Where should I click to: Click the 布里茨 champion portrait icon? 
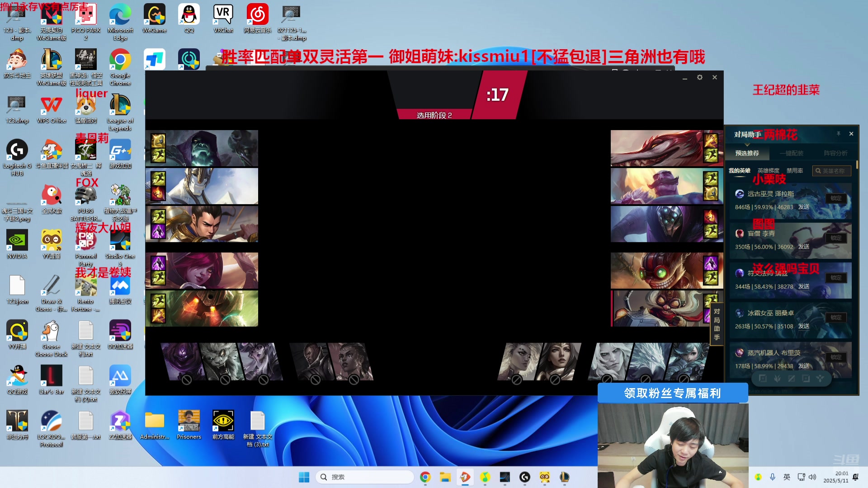point(740,353)
